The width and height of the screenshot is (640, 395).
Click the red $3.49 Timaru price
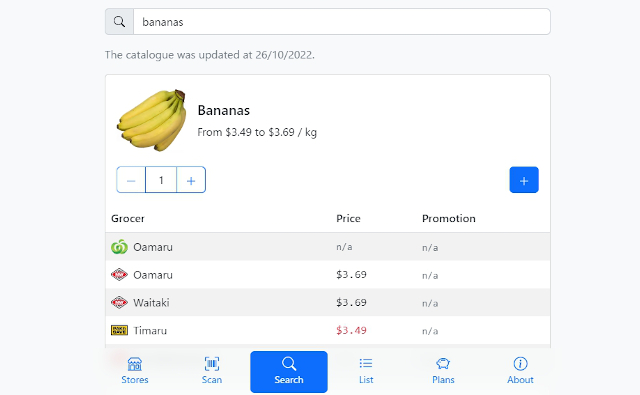click(x=351, y=331)
